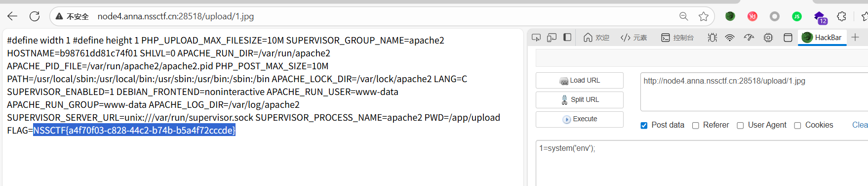
Task: Click the PHP_POST_MAX_SIZE=10M text
Action: point(272,66)
